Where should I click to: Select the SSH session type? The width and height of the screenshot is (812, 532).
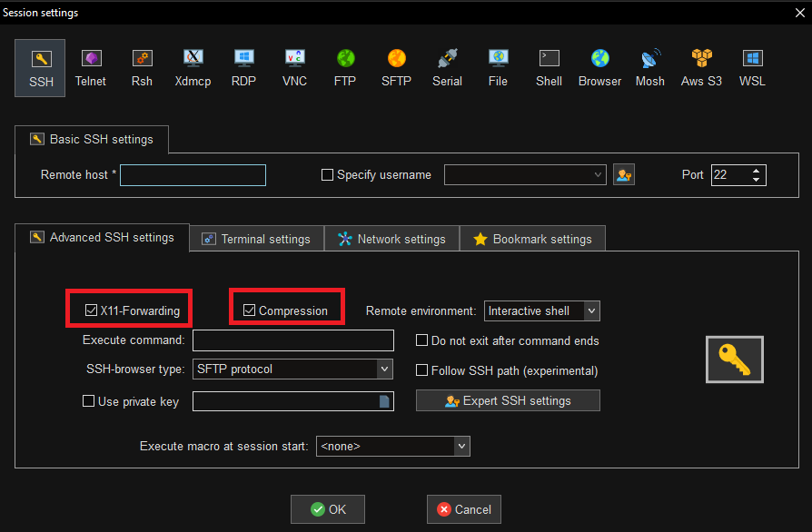coord(40,67)
